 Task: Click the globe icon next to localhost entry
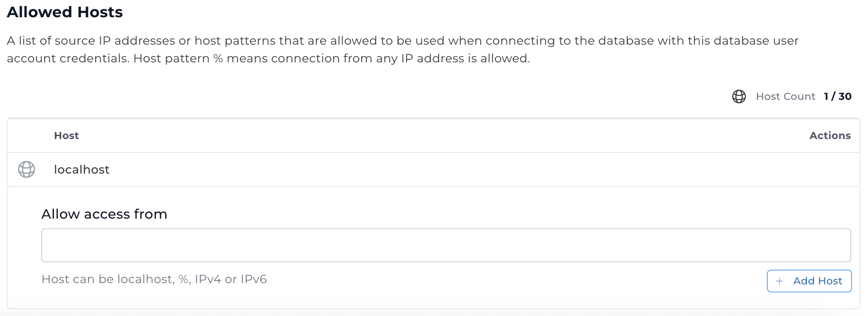26,170
